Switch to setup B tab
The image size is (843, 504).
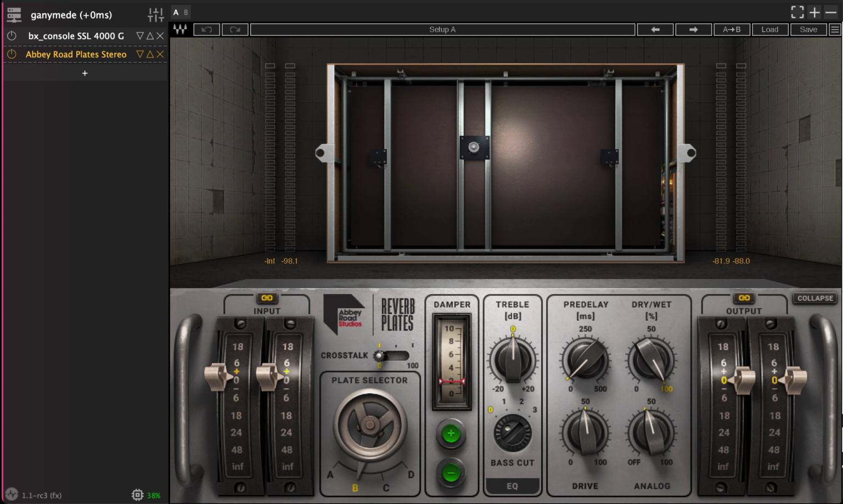point(186,12)
